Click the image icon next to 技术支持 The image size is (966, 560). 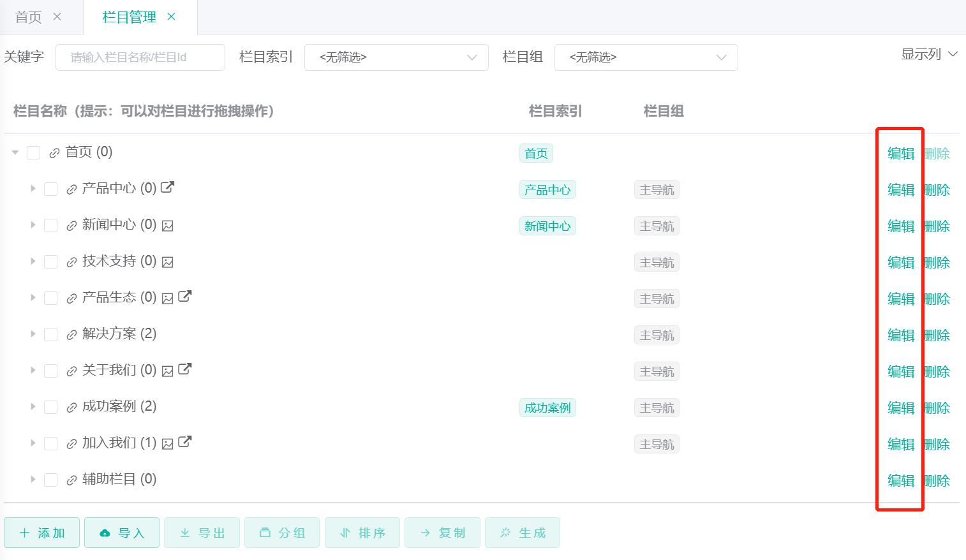click(x=167, y=262)
